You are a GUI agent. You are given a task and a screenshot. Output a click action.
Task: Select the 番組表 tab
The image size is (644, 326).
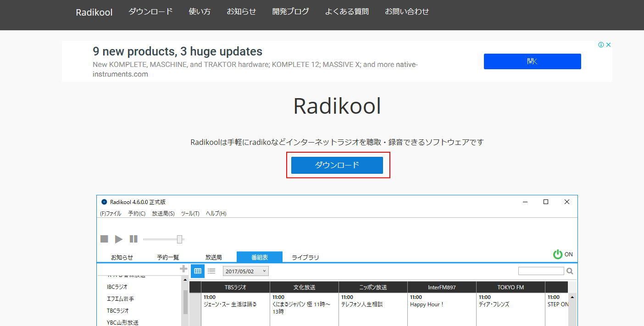(x=260, y=257)
